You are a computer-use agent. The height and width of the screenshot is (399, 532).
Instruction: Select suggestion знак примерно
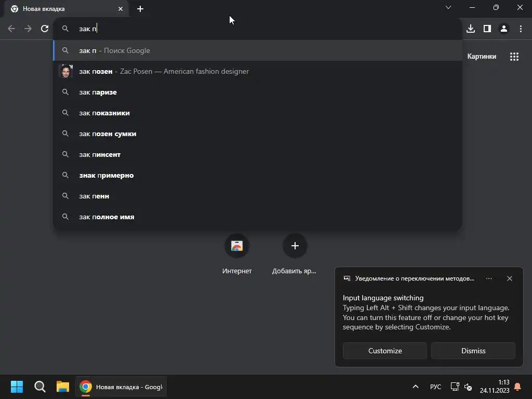click(x=258, y=175)
